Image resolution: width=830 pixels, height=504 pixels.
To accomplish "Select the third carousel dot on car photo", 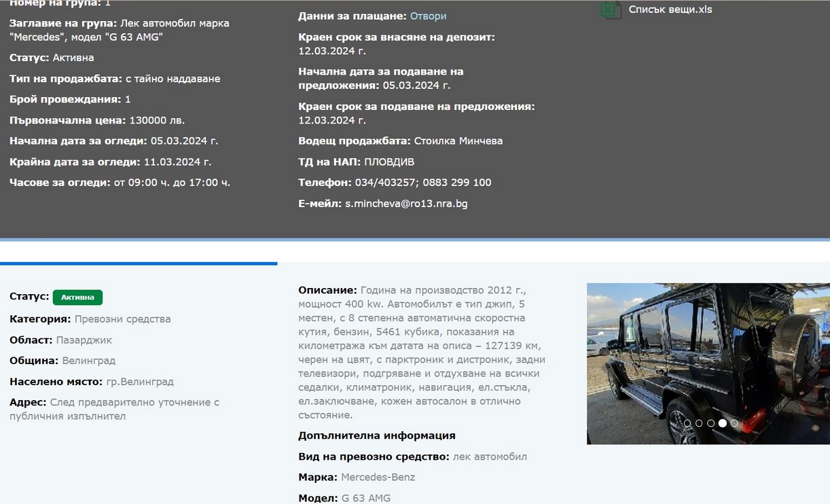I will point(710,423).
